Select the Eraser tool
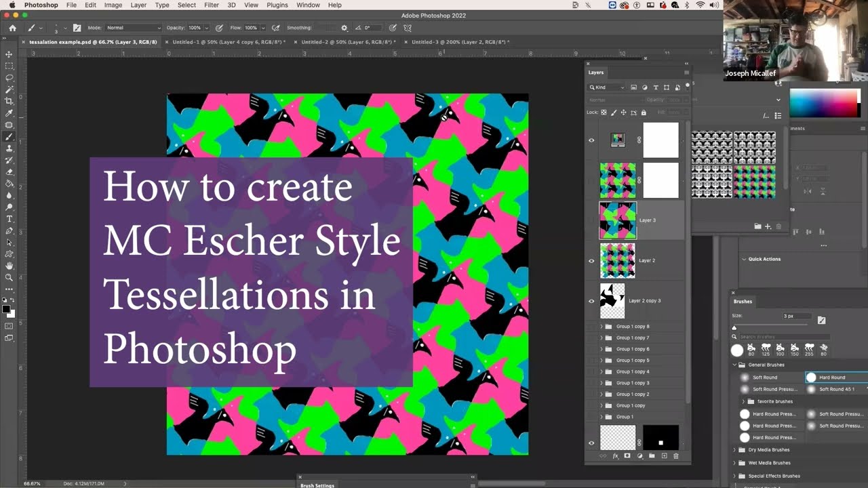Image resolution: width=868 pixels, height=488 pixels. (9, 171)
